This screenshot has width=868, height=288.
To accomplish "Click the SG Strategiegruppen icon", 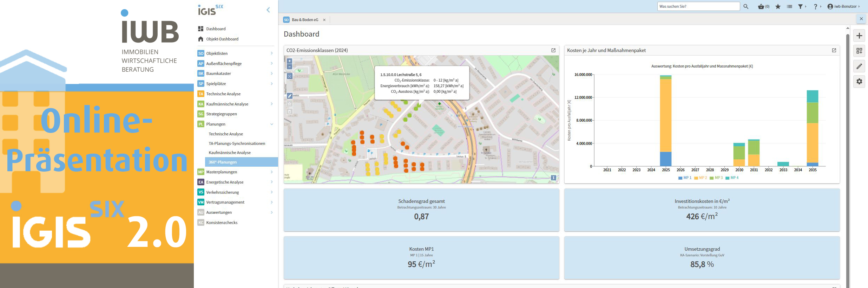I will (201, 114).
